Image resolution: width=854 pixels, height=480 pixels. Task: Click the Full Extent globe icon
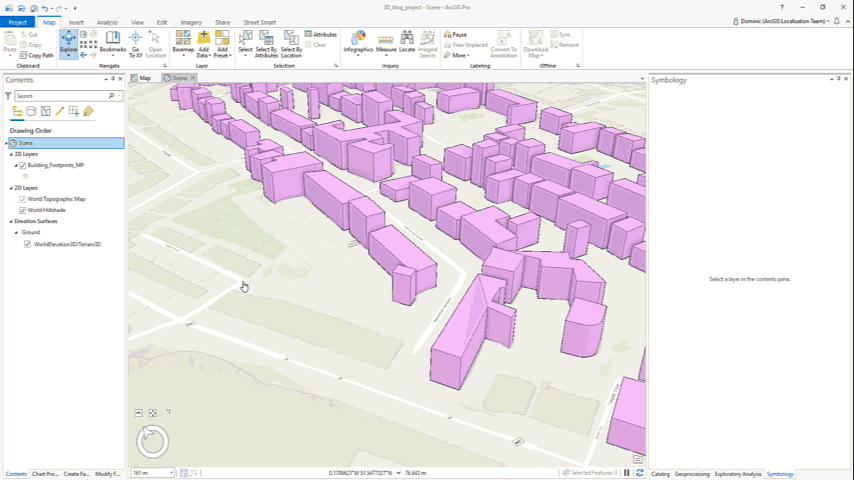click(83, 34)
